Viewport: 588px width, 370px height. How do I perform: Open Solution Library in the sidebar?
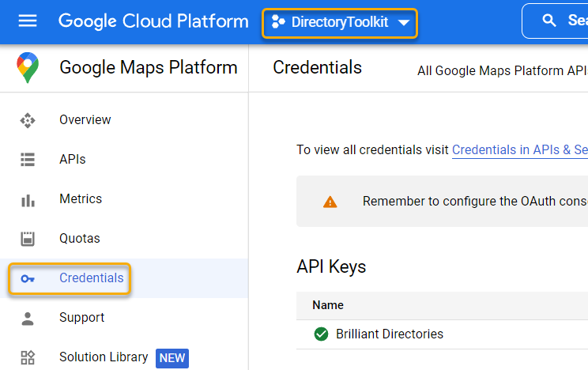[104, 357]
